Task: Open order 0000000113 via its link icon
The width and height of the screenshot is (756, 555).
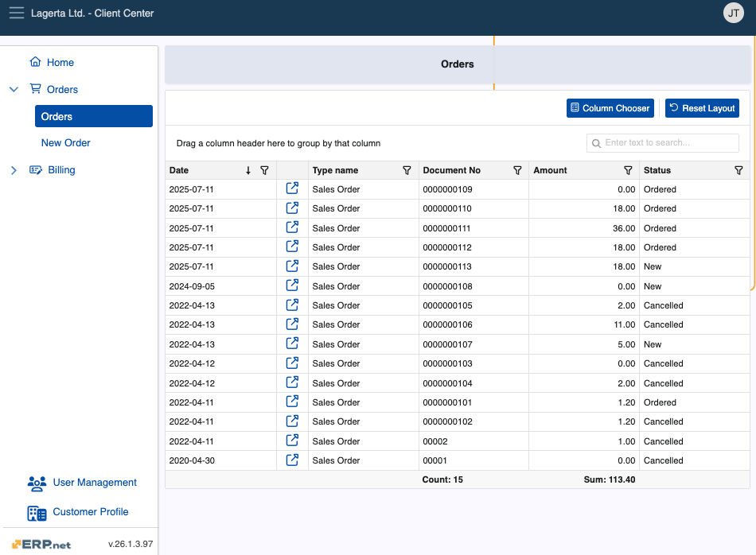Action: point(292,266)
